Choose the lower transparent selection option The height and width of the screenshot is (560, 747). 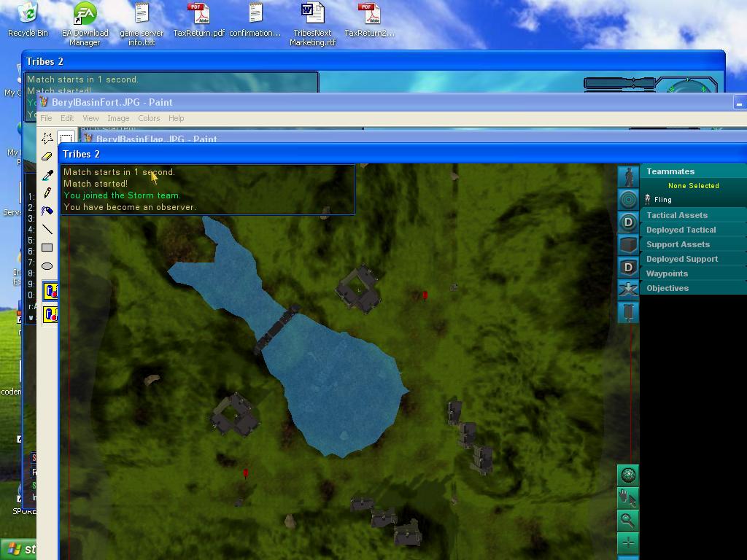tap(50, 314)
